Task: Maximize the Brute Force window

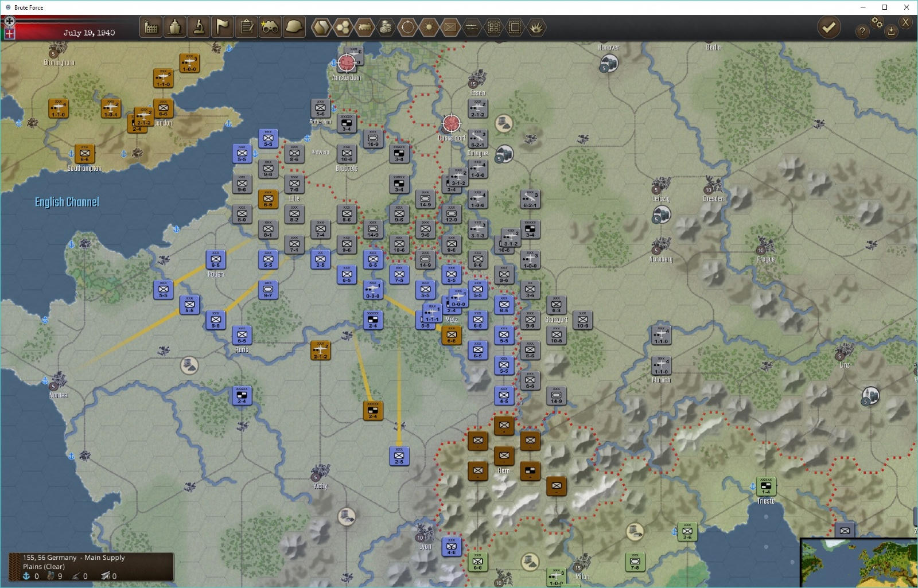Action: coord(884,7)
